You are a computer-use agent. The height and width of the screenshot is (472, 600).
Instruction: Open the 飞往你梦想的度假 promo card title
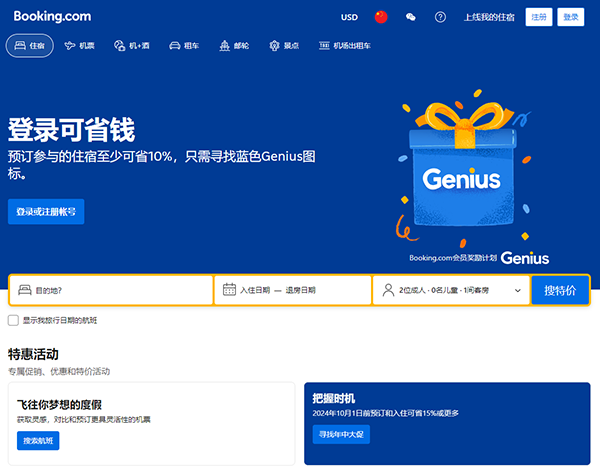59,405
